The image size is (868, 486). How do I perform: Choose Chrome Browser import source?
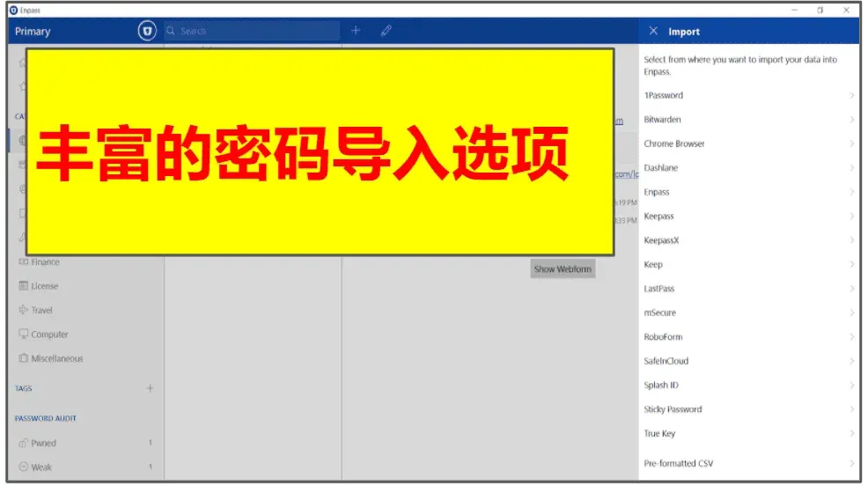click(x=749, y=144)
